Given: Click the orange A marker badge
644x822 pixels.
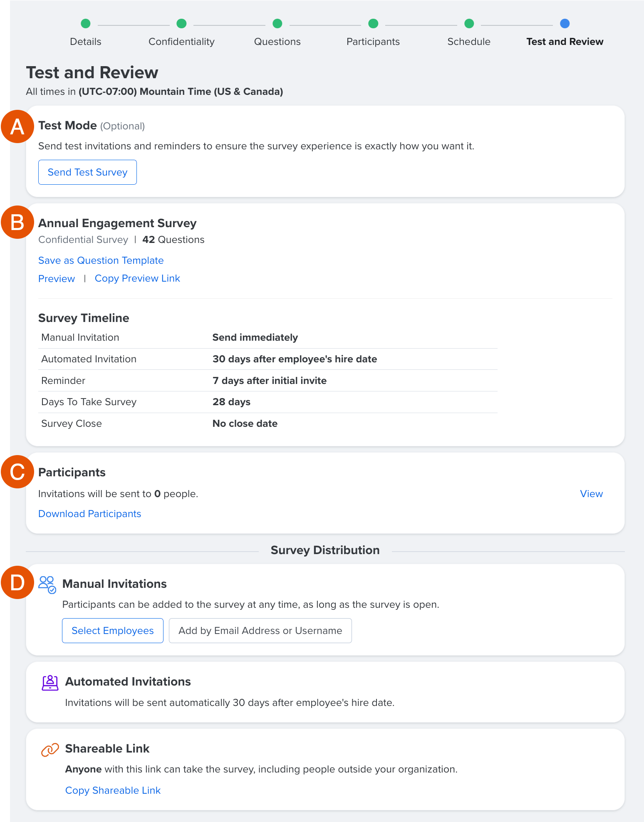Looking at the screenshot, I should coord(17,126).
